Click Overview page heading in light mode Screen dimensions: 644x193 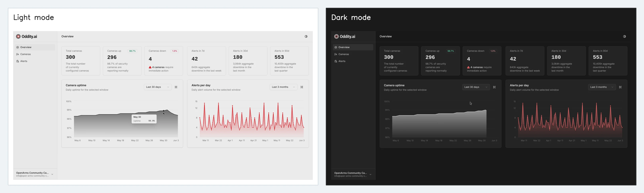pyautogui.click(x=68, y=36)
